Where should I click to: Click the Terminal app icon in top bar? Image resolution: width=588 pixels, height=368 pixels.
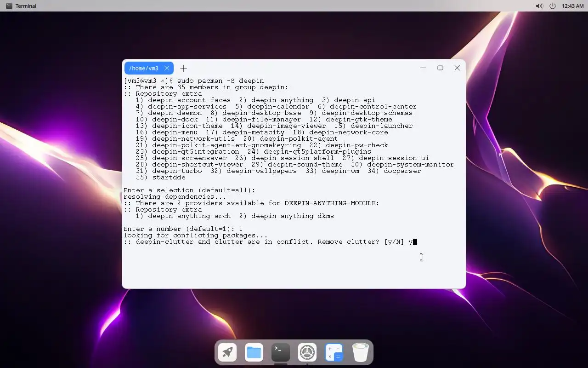point(9,6)
